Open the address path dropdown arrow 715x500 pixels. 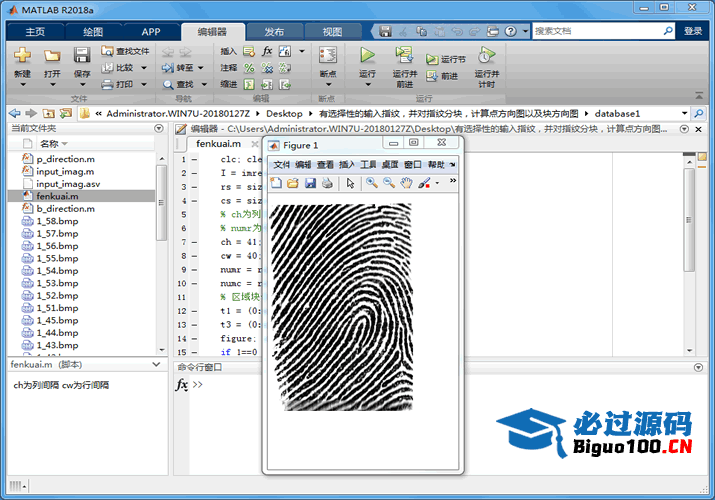684,113
